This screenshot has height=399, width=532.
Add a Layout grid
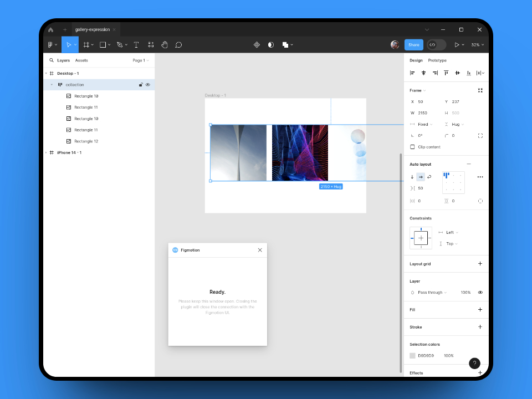pyautogui.click(x=480, y=264)
